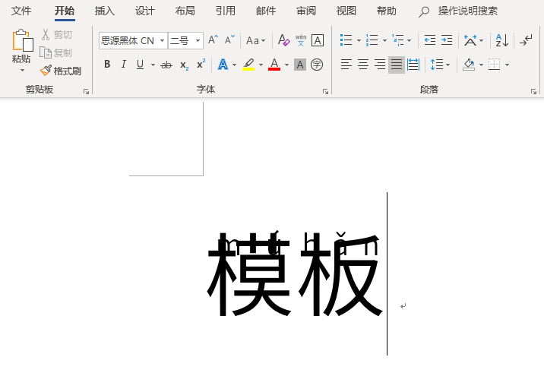
Task: Click the Increase Indent icon
Action: [447, 40]
